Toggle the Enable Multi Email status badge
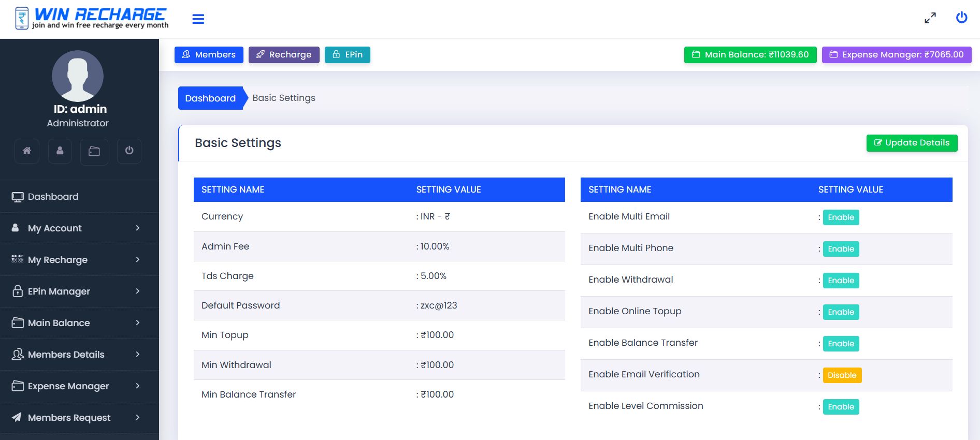 coord(841,217)
